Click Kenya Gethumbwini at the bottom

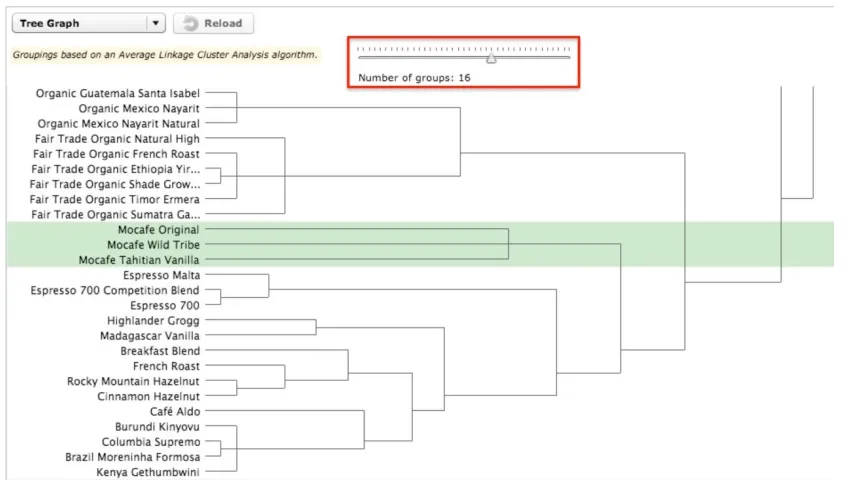(x=148, y=472)
